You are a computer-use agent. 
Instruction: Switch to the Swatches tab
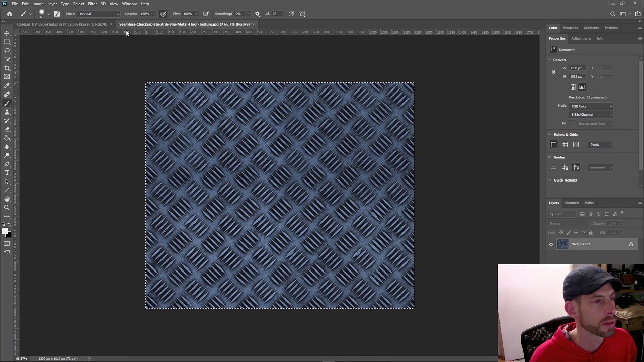click(570, 28)
